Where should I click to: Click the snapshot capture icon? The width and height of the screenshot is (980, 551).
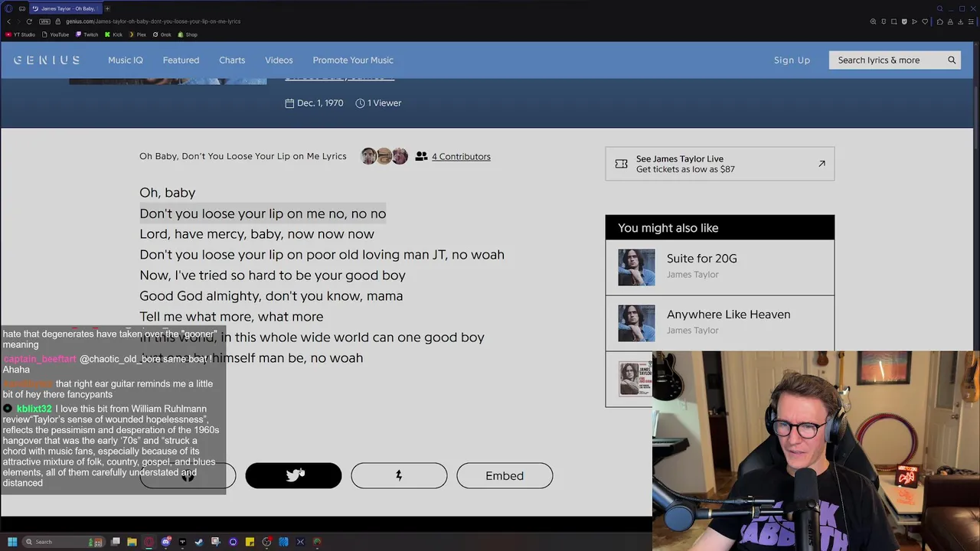[893, 21]
